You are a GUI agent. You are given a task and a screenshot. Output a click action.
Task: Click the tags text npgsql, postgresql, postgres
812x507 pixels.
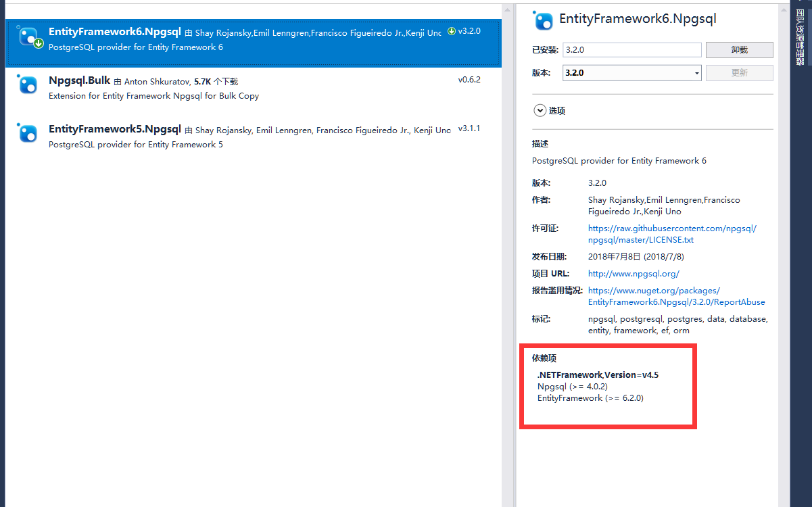(677, 324)
